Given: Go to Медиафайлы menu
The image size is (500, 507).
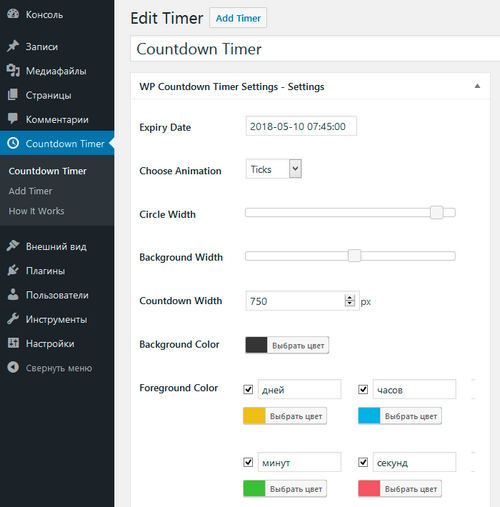Looking at the screenshot, I should pyautogui.click(x=57, y=71).
